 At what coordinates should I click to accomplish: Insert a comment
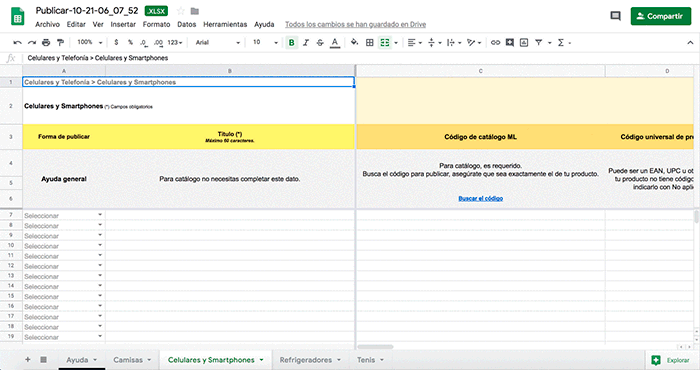(510, 42)
